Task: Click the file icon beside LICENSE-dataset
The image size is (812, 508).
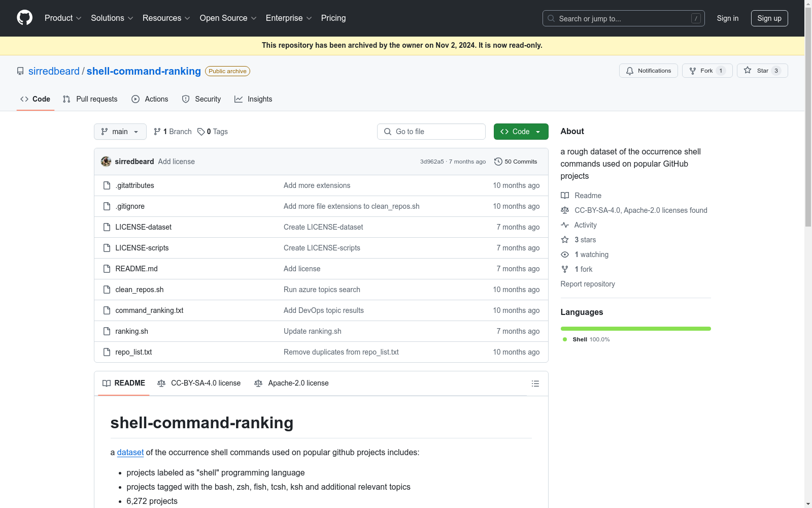Action: (107, 227)
